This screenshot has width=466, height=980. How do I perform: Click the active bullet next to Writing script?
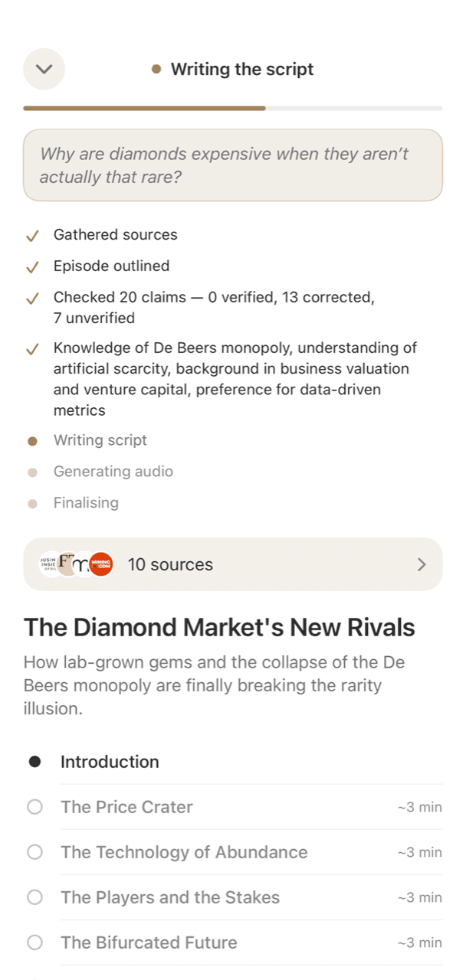pyautogui.click(x=32, y=441)
